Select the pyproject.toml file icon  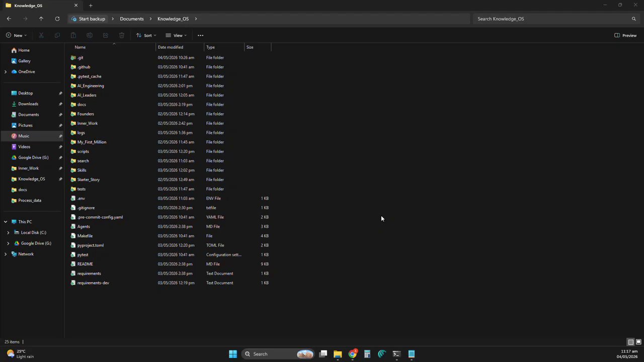[73, 245]
